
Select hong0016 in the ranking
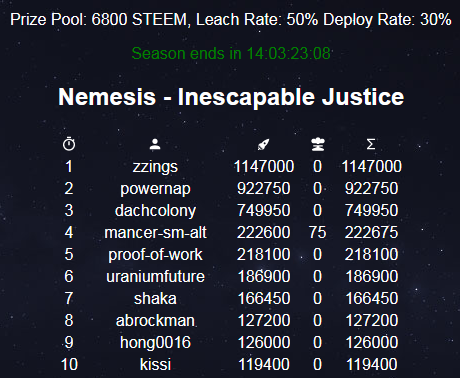tap(155, 343)
